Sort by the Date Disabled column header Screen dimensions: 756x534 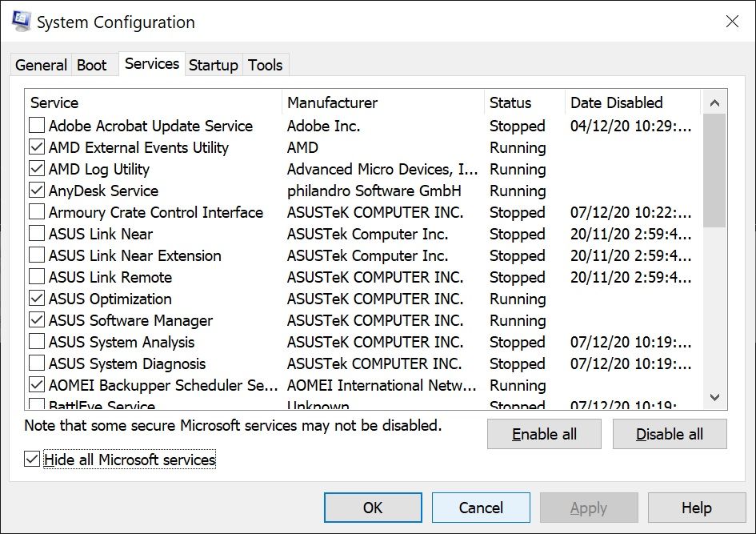632,102
